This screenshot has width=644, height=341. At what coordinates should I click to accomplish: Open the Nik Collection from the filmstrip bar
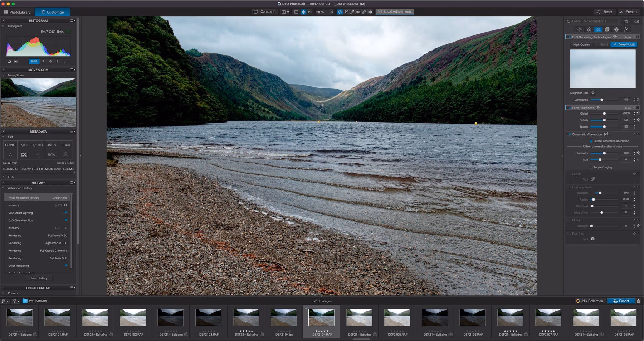pyautogui.click(x=590, y=301)
